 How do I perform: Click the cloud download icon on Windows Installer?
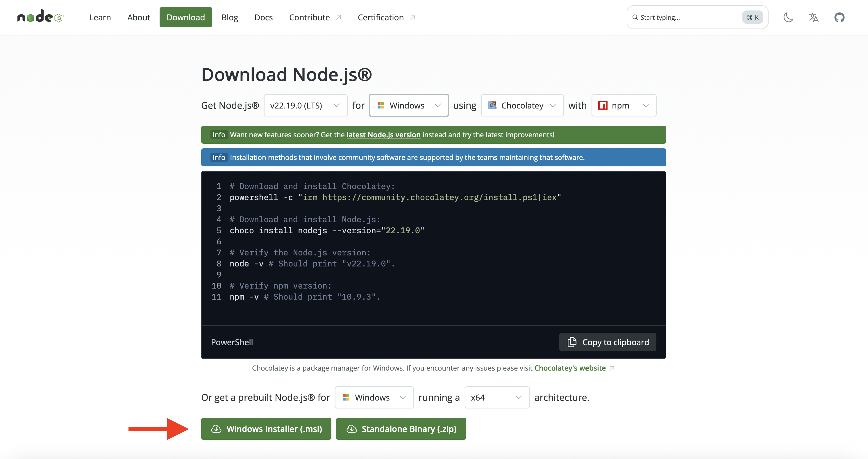[x=216, y=429]
